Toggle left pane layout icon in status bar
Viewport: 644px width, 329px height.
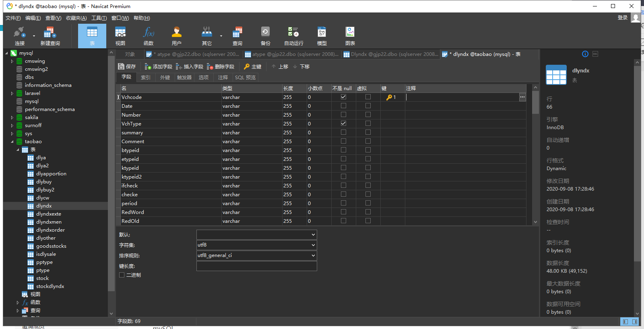click(x=625, y=321)
